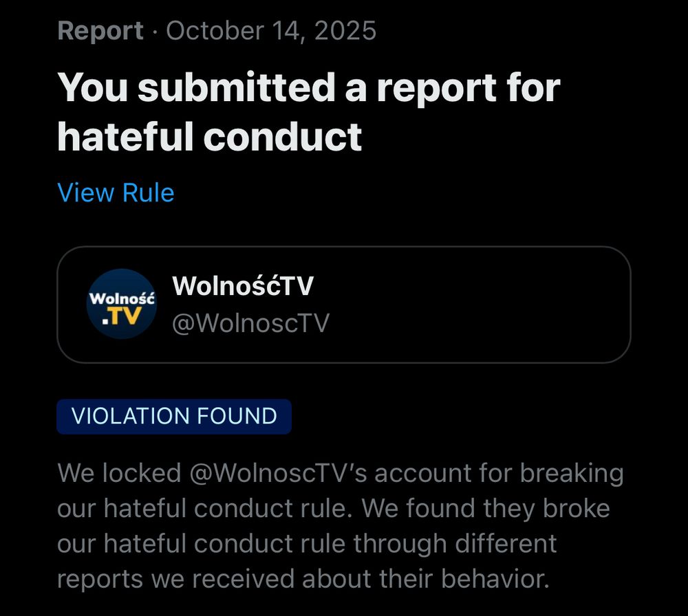Click "our hateful conduct rule." on second line

point(206,509)
